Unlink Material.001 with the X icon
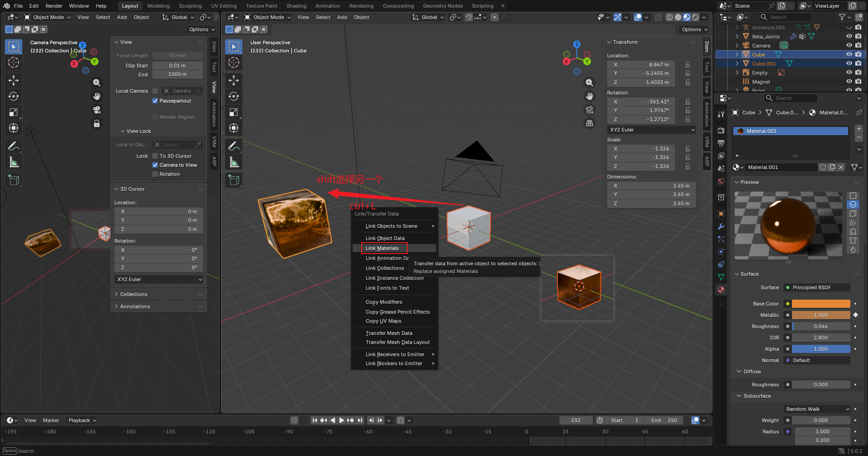 (841, 167)
